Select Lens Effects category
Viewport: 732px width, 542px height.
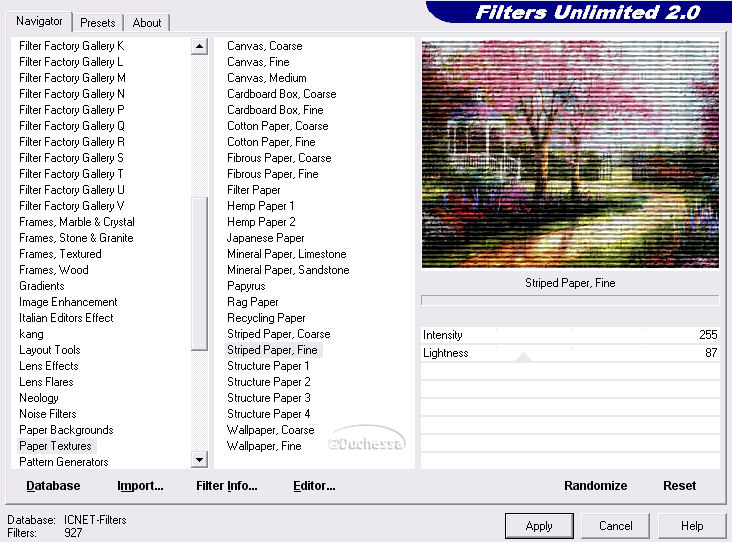(49, 366)
